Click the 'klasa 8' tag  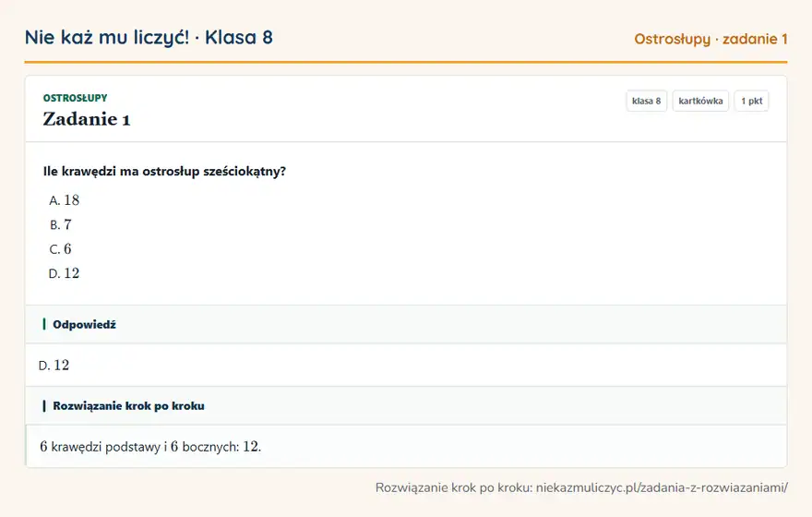point(646,101)
